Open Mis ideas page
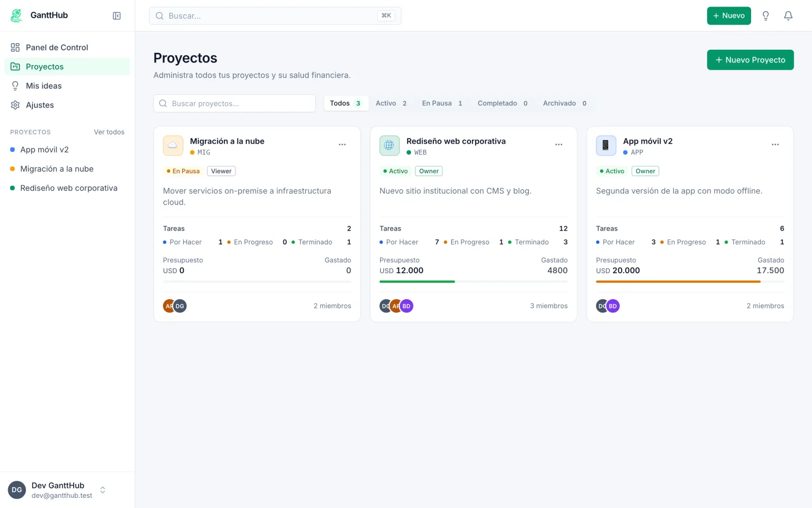This screenshot has width=812, height=508. [x=67, y=86]
